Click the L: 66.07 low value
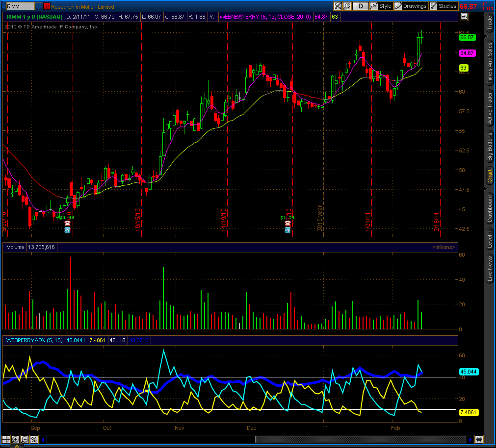The image size is (496, 448). 151,17
